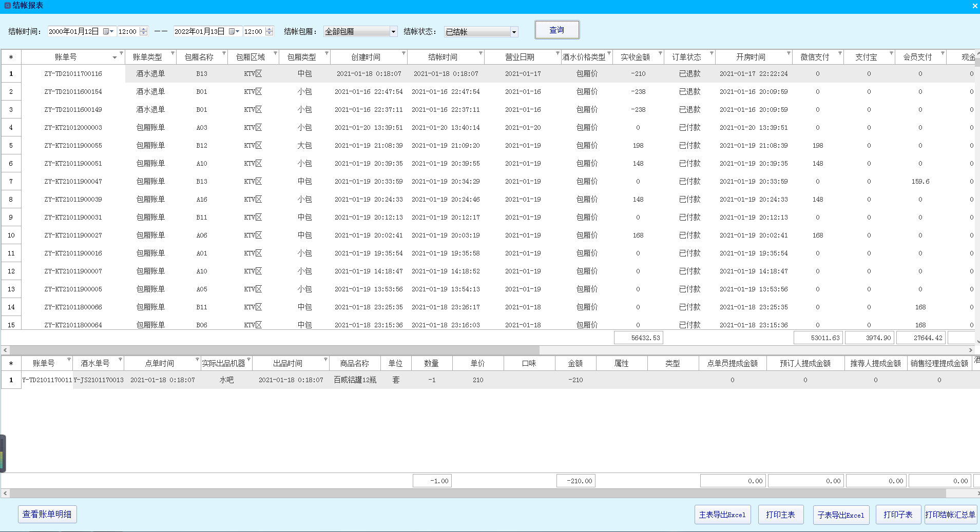Open the end date calendar dropdown icon
The width and height of the screenshot is (980, 532).
tap(234, 31)
